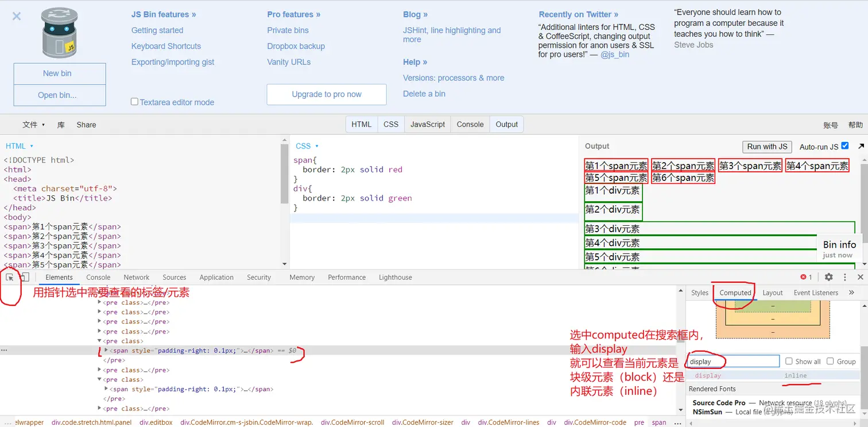Screen dimensions: 868x427
Task: Toggle the JS Bin Console panel button
Action: click(470, 124)
